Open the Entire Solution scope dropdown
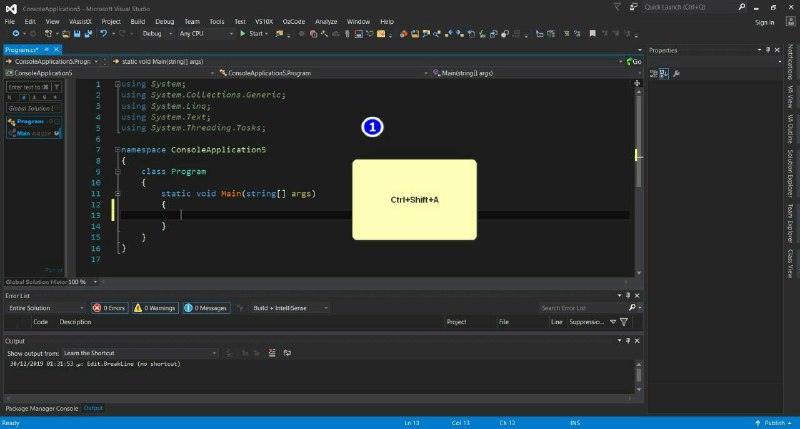Image resolution: width=800 pixels, height=429 pixels. pyautogui.click(x=46, y=308)
